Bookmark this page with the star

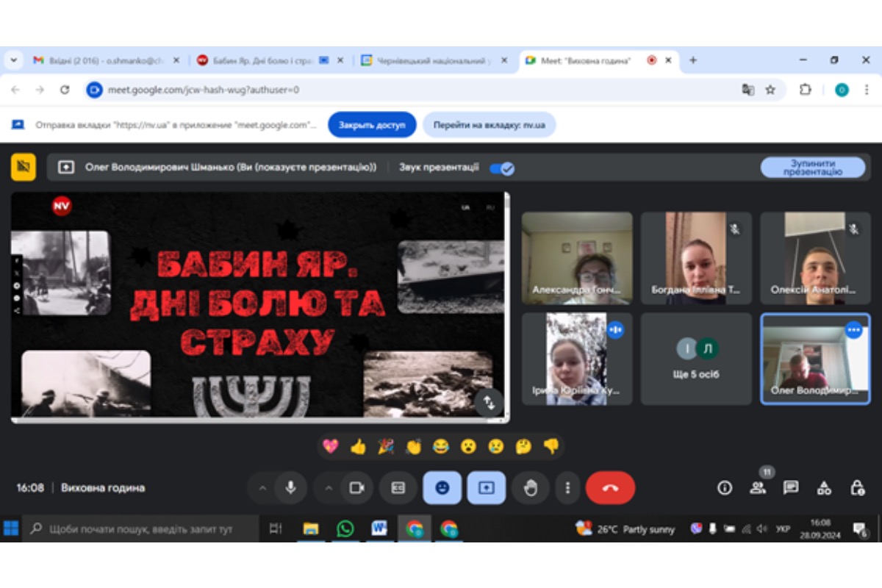point(770,90)
